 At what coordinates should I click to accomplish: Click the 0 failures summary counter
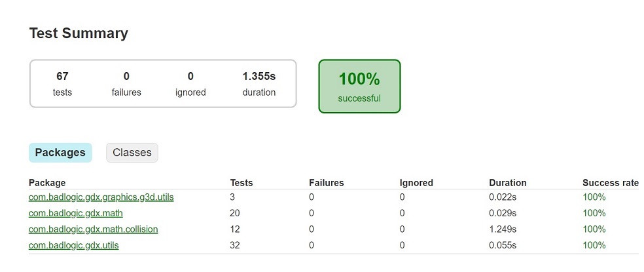(126, 83)
